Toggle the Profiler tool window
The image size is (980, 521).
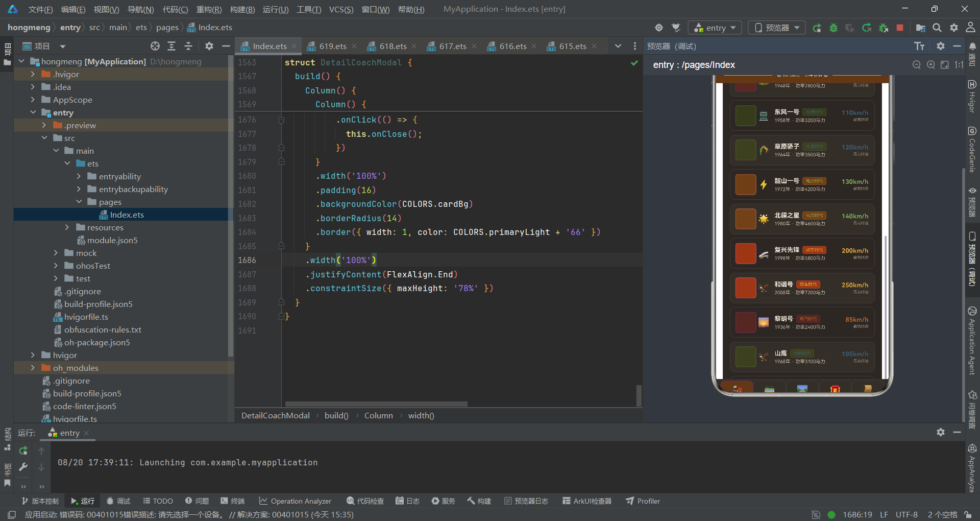[x=643, y=501]
